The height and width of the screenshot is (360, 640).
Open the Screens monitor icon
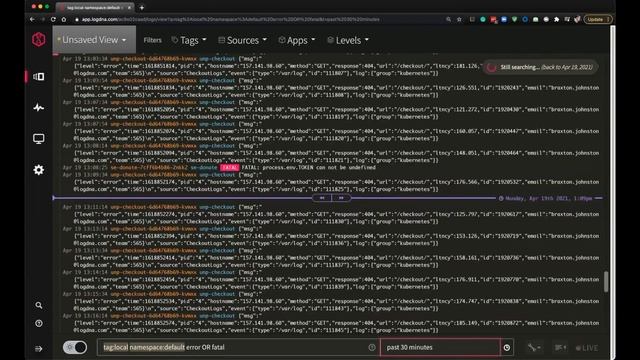point(39,139)
